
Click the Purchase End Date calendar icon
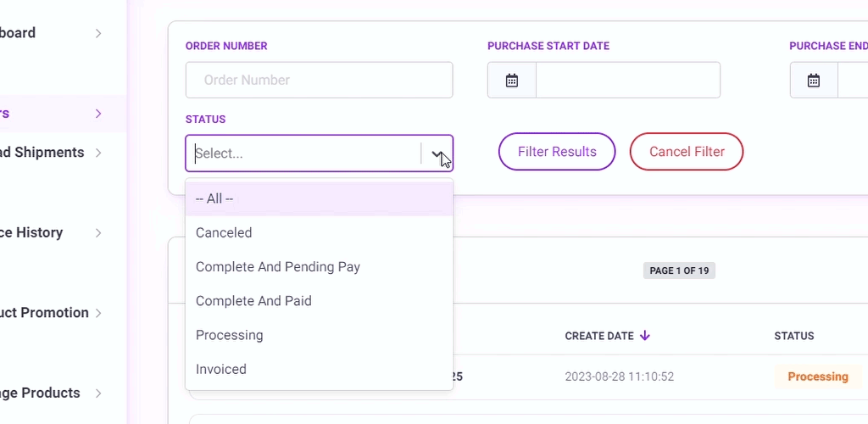pyautogui.click(x=813, y=81)
